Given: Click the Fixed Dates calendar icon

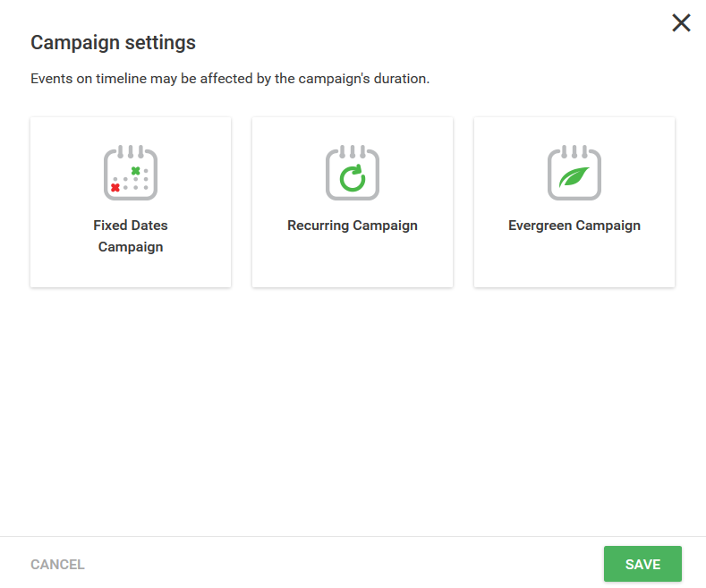Looking at the screenshot, I should [131, 173].
